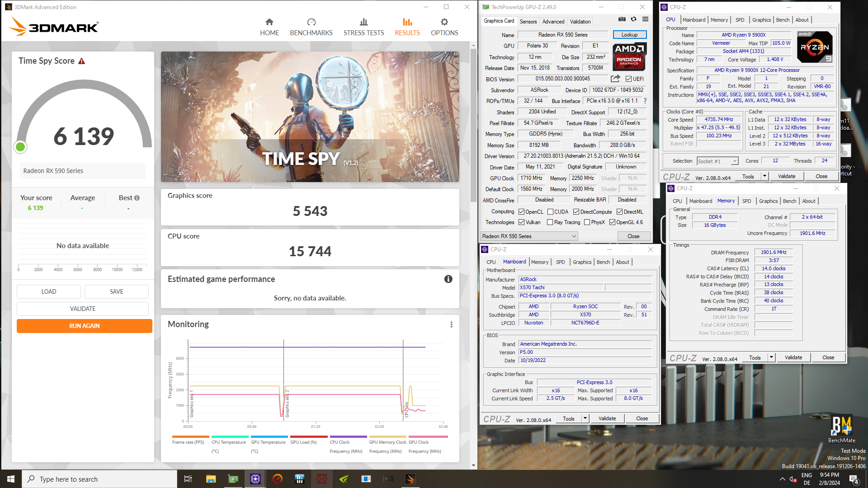
Task: Take a GPU-Z screenshot with camera icon
Action: pos(622,19)
